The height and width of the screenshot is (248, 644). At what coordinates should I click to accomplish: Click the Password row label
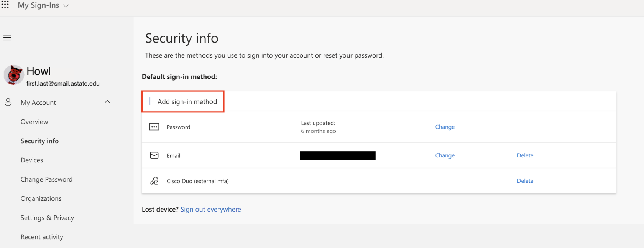(178, 127)
